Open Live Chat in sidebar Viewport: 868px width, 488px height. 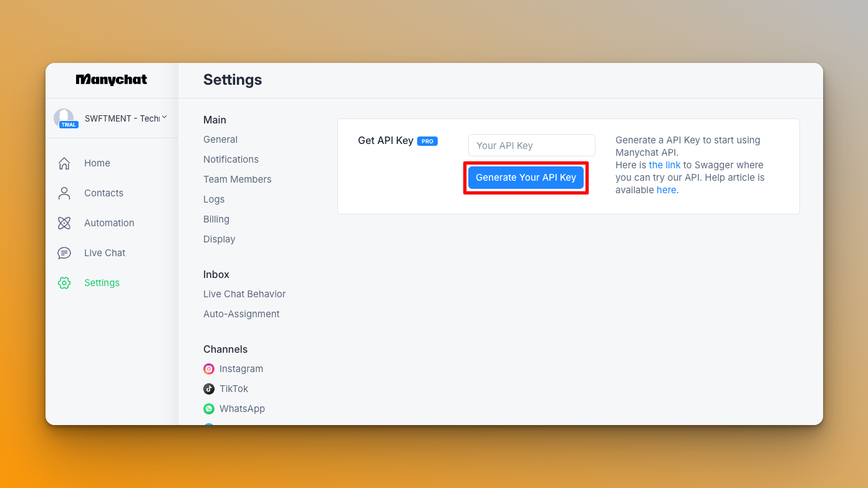(x=105, y=253)
